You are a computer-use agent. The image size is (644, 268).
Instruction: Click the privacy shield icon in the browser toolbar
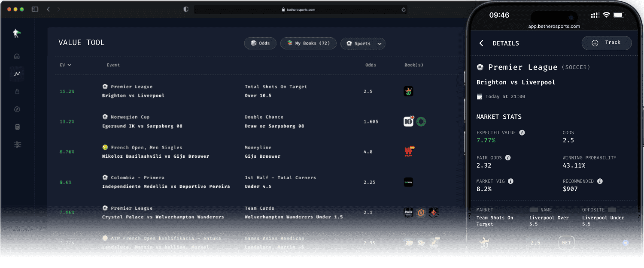click(x=186, y=9)
